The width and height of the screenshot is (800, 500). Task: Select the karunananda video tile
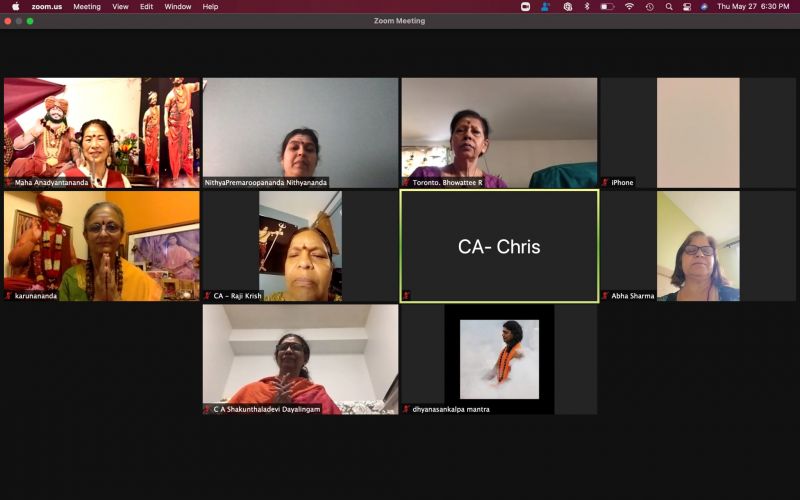point(101,246)
